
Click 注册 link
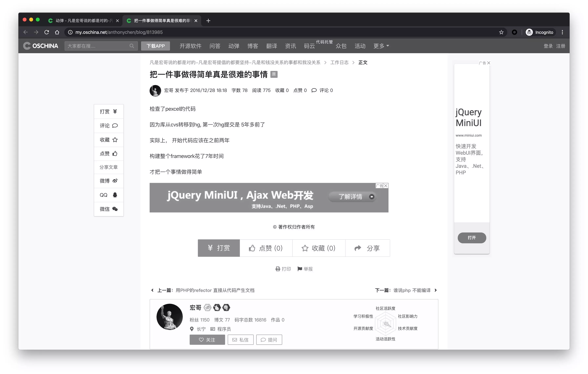point(560,46)
